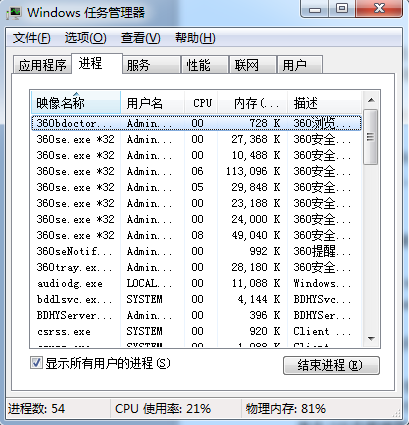Click the 结束进程(E) button
The height and width of the screenshot is (425, 409).
(x=331, y=365)
